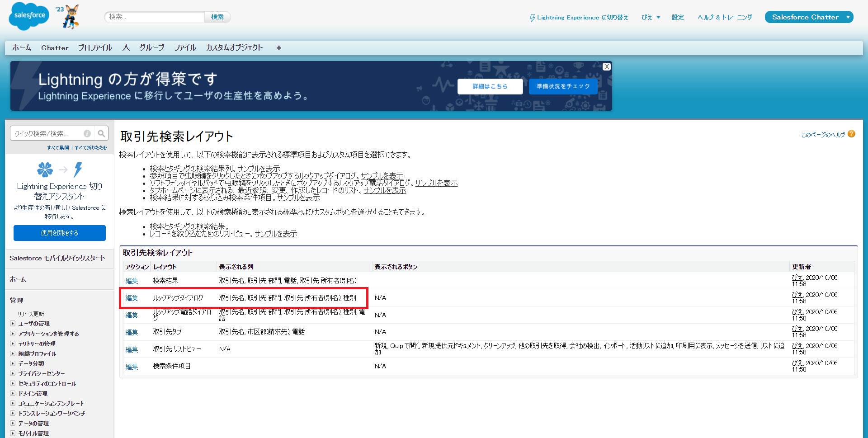
Task: Click 編集 for 検索結果 row
Action: (132, 281)
